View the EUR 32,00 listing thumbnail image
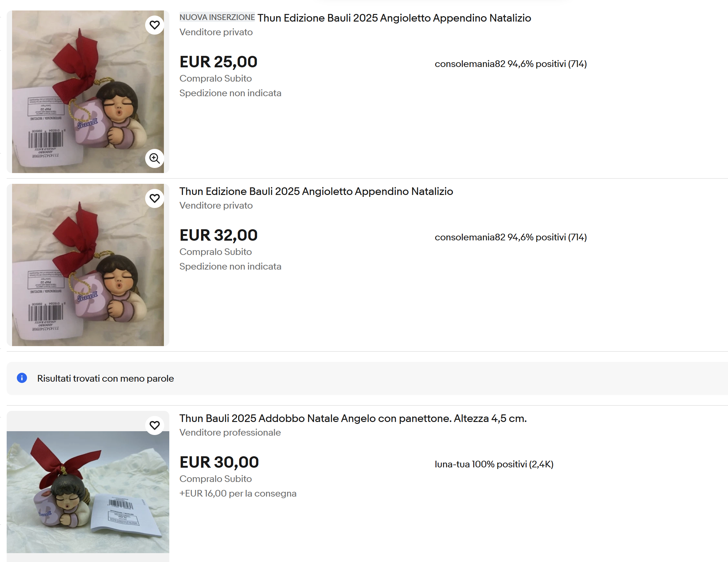 (88, 265)
